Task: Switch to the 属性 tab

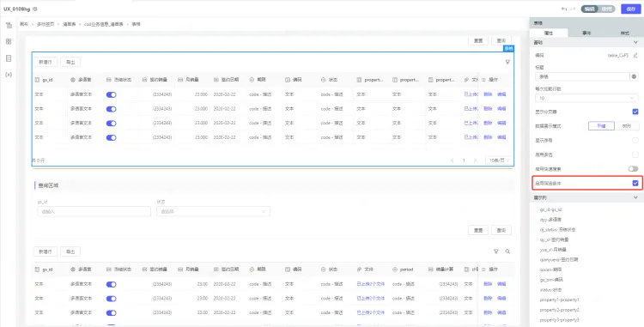Action: tap(549, 33)
